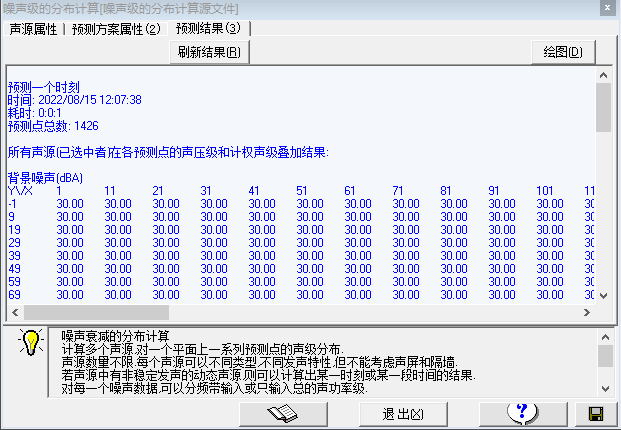Click the sentence starting 声源数量不限
This screenshot has height=430, width=621.
pos(259,363)
